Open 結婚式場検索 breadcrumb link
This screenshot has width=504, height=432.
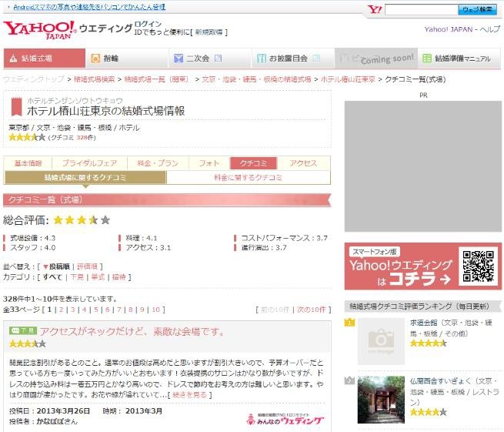(x=94, y=79)
